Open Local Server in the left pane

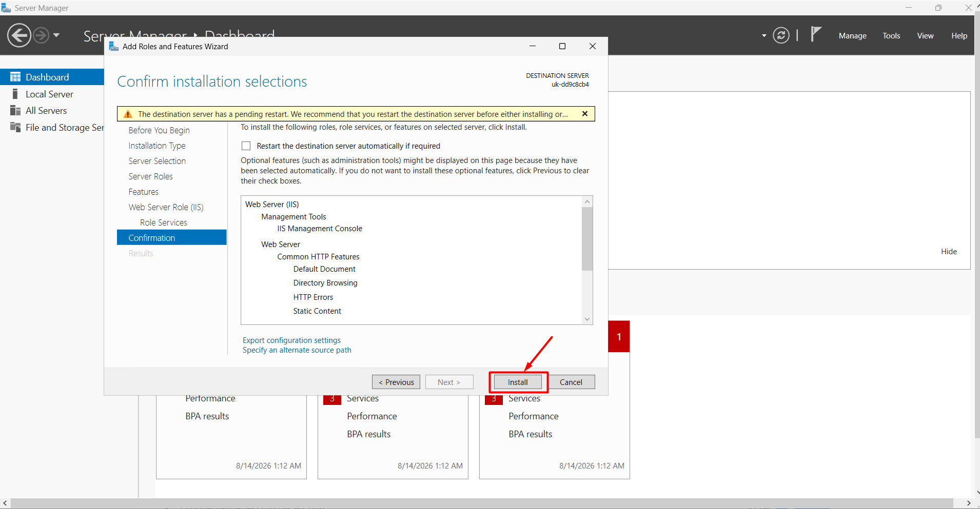click(x=50, y=94)
